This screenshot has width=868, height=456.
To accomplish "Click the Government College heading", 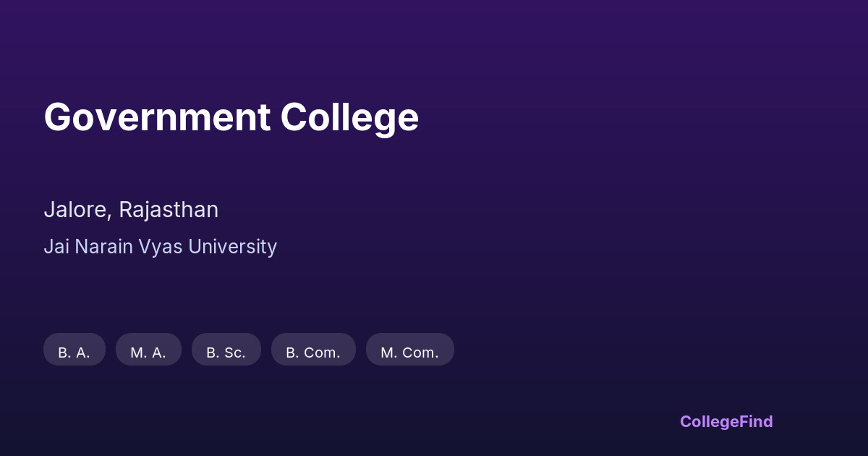I will click(231, 117).
